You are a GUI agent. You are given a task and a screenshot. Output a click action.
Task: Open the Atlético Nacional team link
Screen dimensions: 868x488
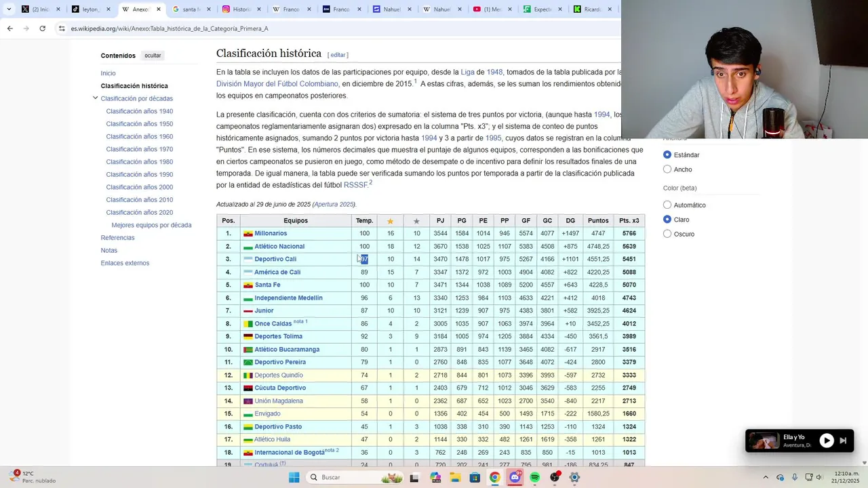coord(279,246)
